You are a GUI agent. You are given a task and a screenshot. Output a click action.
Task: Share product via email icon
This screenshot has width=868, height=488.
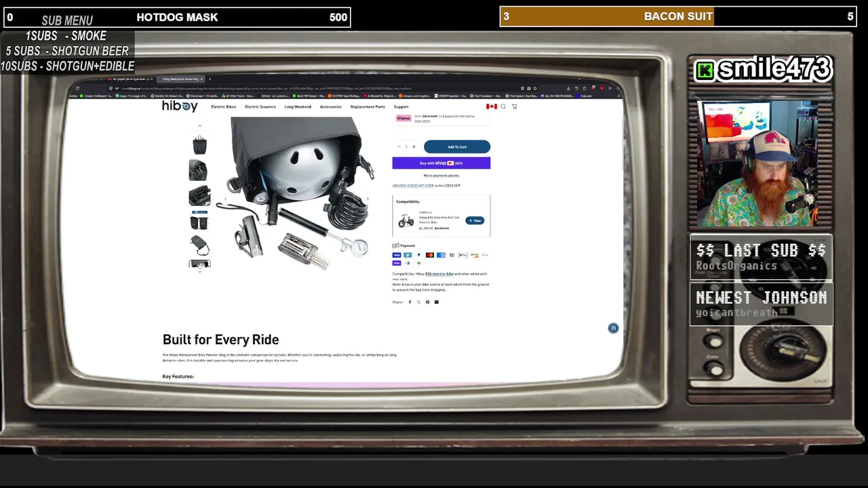click(436, 302)
